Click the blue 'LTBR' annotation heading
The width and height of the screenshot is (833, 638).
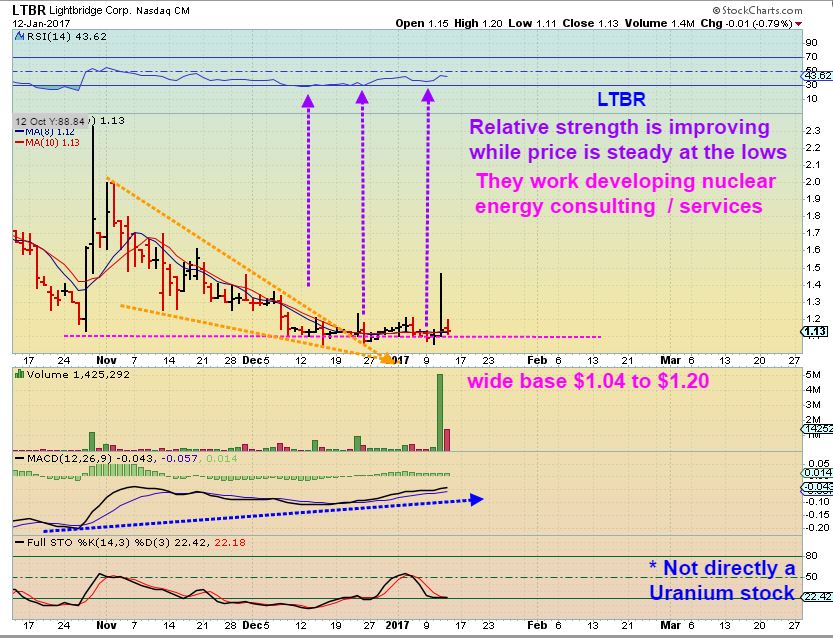click(621, 99)
